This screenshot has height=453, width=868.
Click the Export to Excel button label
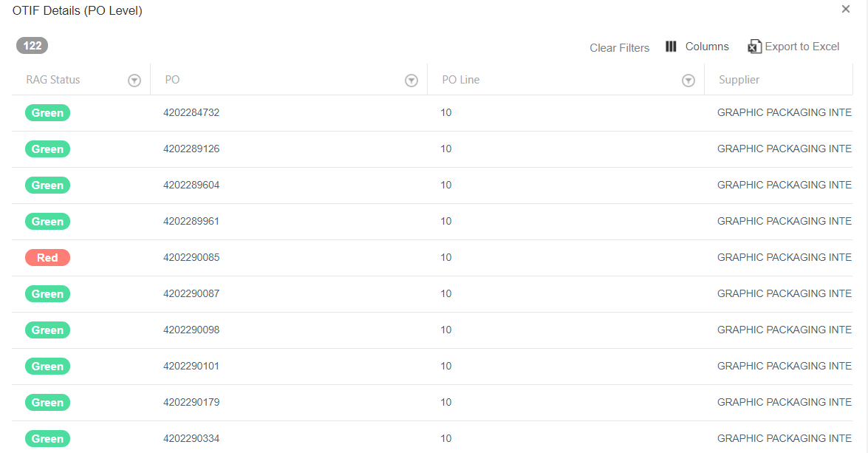click(x=803, y=46)
